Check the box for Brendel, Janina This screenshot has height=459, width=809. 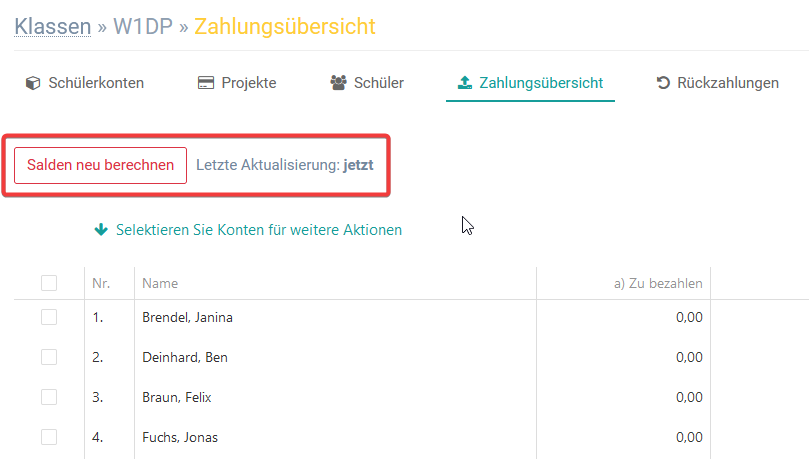[49, 318]
